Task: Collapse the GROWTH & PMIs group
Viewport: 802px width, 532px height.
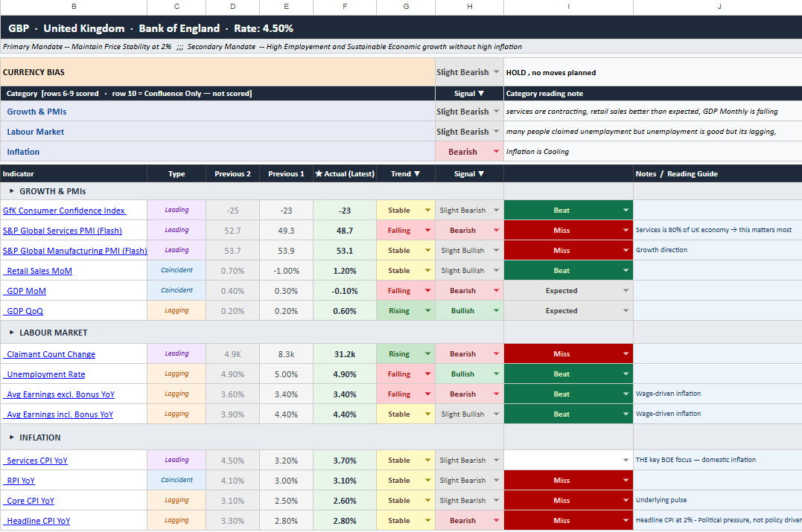Action: [12, 191]
